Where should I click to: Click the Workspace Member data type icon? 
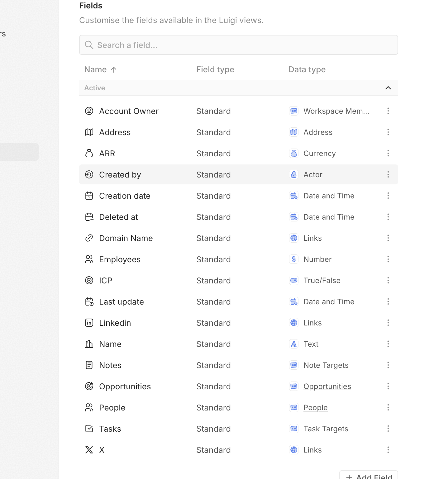(294, 111)
